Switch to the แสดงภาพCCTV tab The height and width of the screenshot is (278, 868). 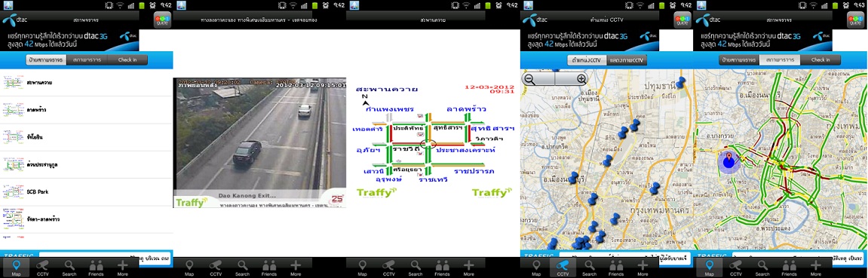[626, 60]
